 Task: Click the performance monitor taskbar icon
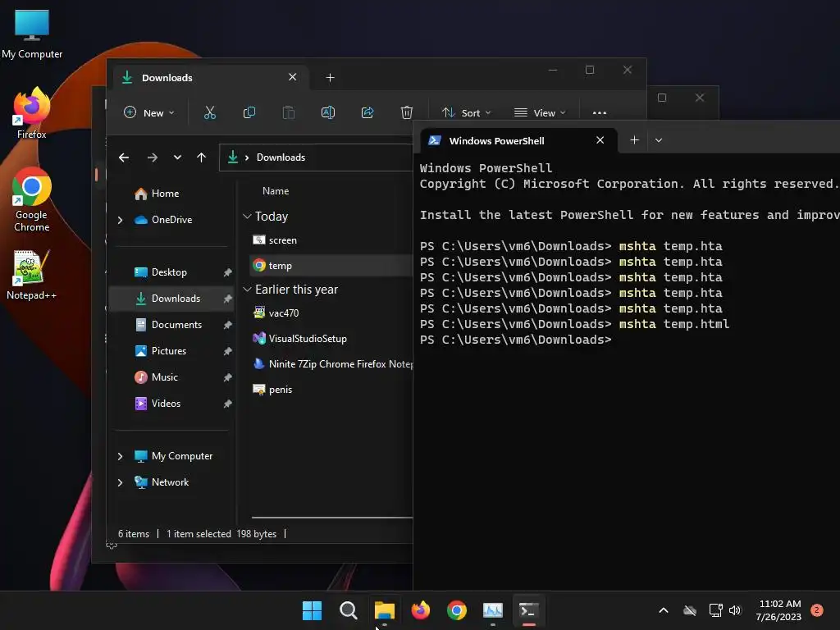493,610
